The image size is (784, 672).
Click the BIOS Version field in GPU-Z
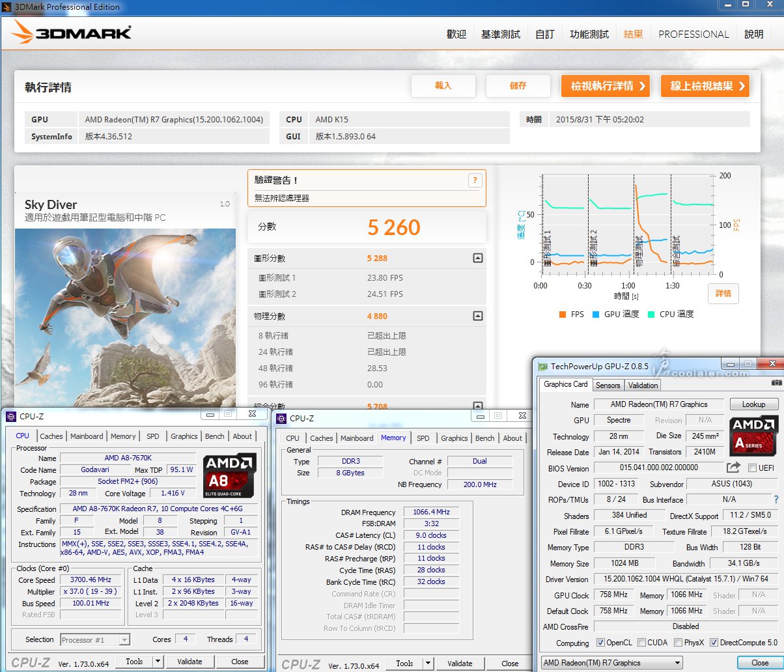pos(658,468)
